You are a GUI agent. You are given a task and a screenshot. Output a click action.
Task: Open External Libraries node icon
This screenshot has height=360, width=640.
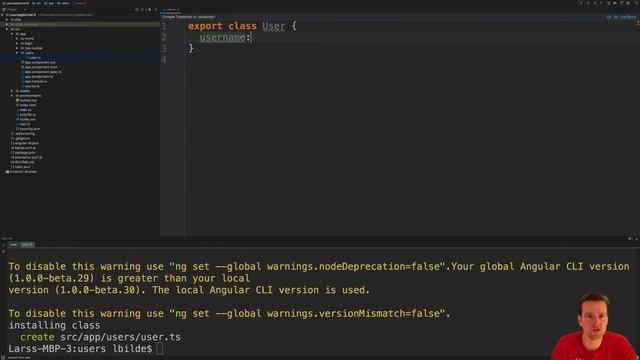[x=7, y=172]
